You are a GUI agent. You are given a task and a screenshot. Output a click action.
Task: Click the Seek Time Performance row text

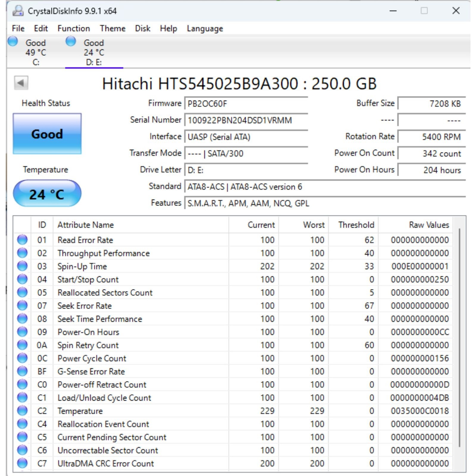100,319
